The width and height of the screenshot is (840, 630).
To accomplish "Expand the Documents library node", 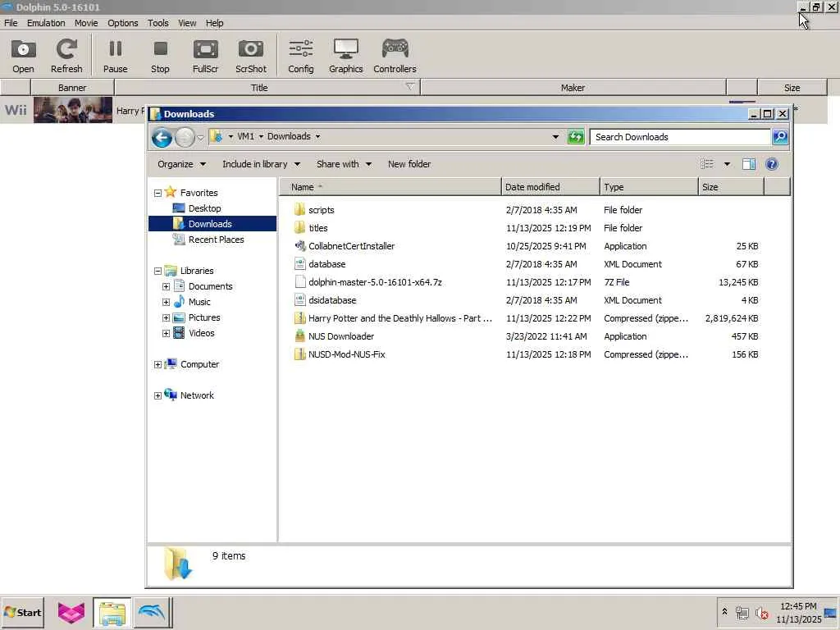I will pyautogui.click(x=166, y=286).
